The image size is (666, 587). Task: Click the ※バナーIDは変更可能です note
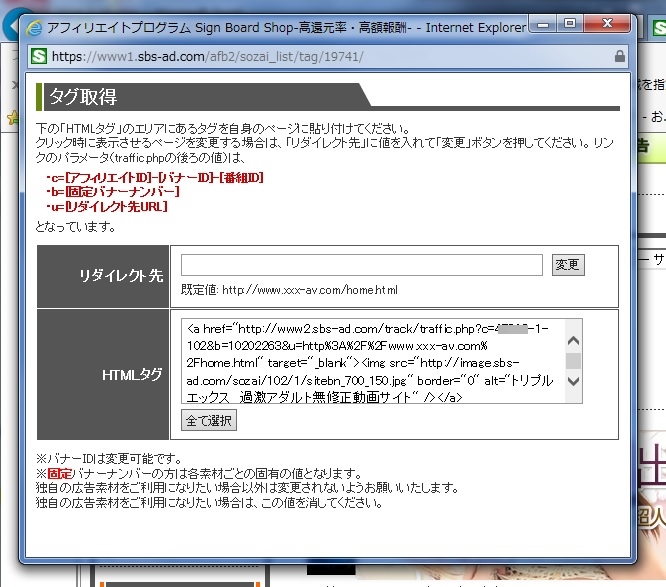[x=109, y=458]
